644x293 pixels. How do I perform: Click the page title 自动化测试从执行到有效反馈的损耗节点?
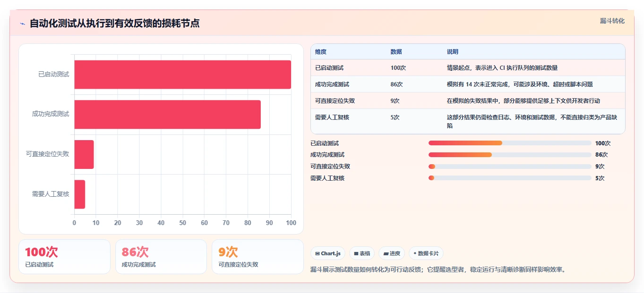click(x=114, y=23)
